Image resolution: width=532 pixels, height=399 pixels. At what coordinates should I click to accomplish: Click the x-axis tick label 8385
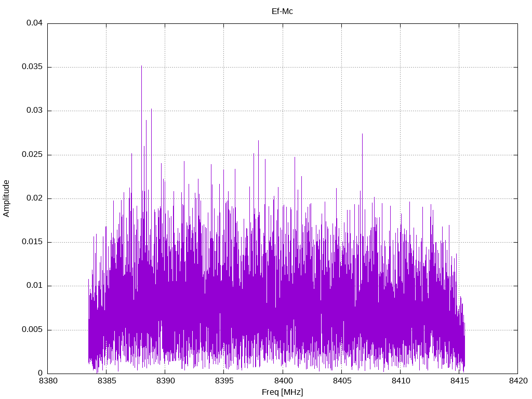point(107,381)
